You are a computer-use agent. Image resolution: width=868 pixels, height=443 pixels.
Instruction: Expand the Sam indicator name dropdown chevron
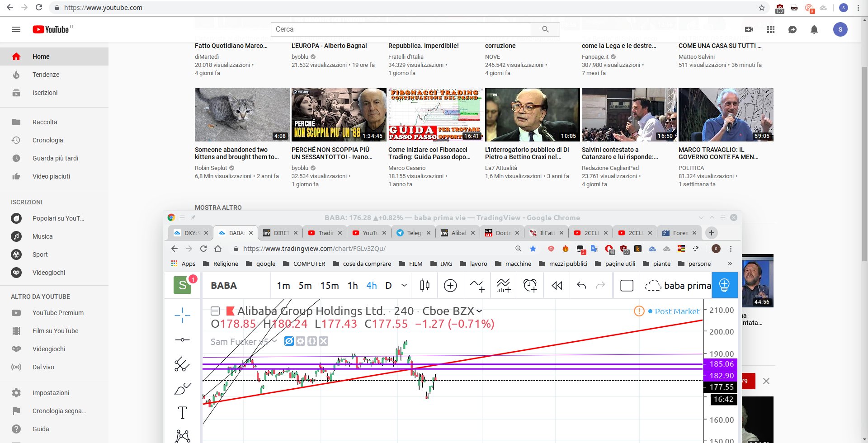(274, 341)
